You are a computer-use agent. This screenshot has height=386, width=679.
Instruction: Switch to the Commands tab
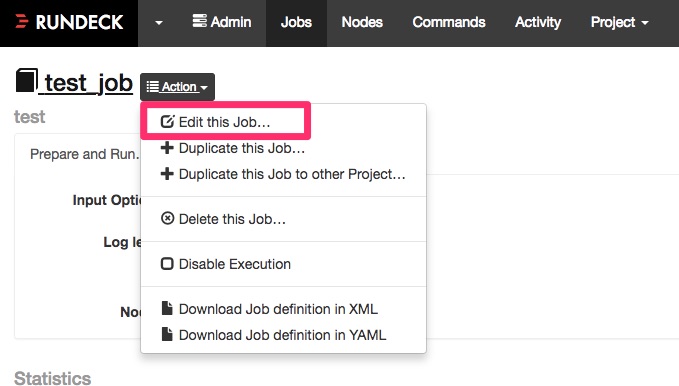[x=449, y=22]
